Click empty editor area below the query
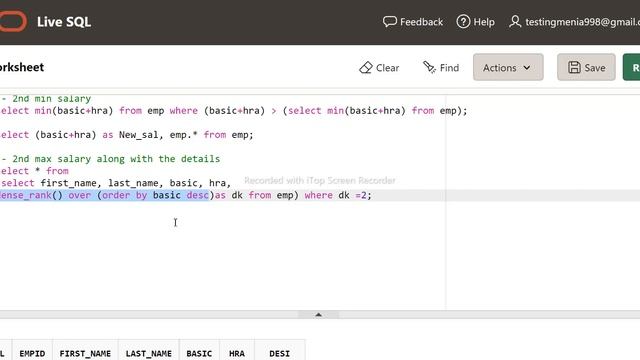 (222, 257)
